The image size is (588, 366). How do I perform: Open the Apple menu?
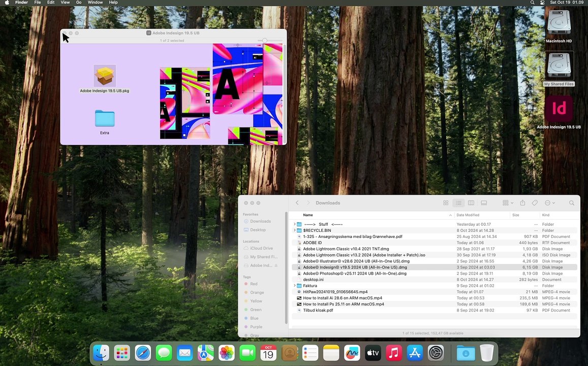pos(7,2)
